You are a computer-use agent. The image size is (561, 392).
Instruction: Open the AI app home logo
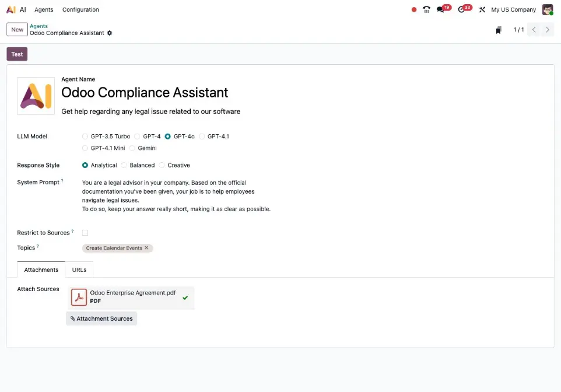[x=11, y=10]
